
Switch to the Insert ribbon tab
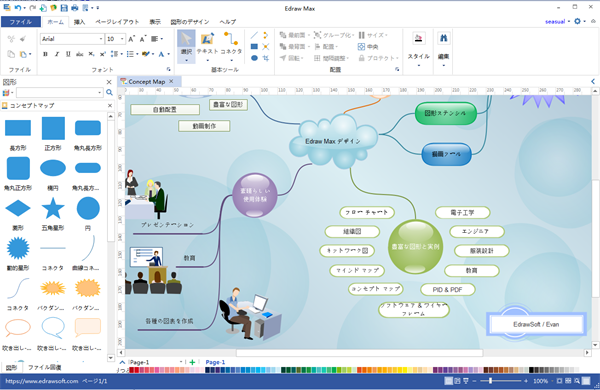(x=79, y=22)
